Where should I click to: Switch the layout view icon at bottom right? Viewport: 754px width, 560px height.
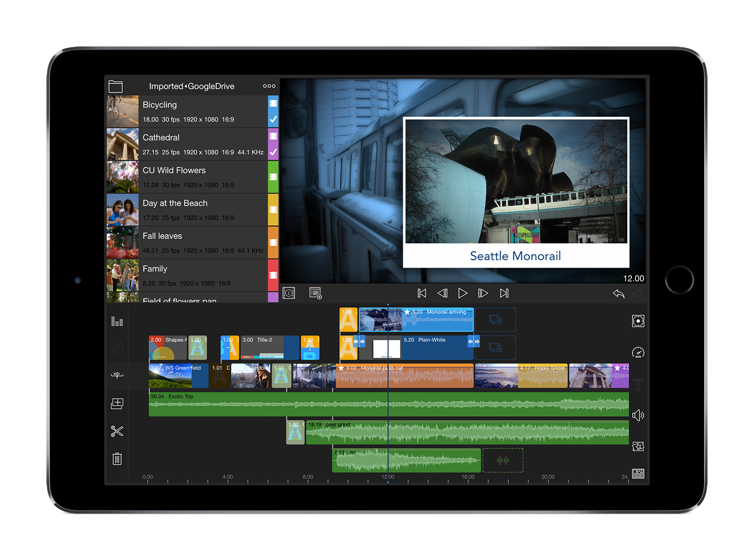(638, 474)
